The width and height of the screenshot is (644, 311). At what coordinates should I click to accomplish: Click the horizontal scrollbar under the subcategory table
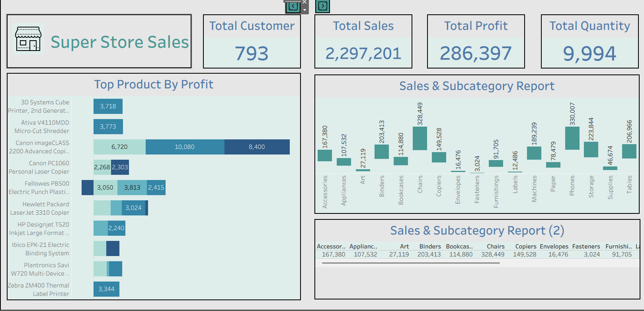click(411, 263)
